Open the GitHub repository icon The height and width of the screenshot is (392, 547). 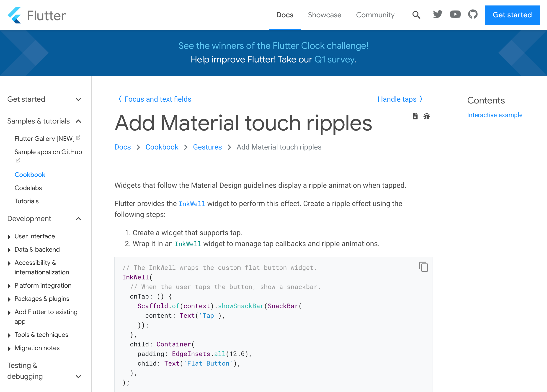(473, 15)
